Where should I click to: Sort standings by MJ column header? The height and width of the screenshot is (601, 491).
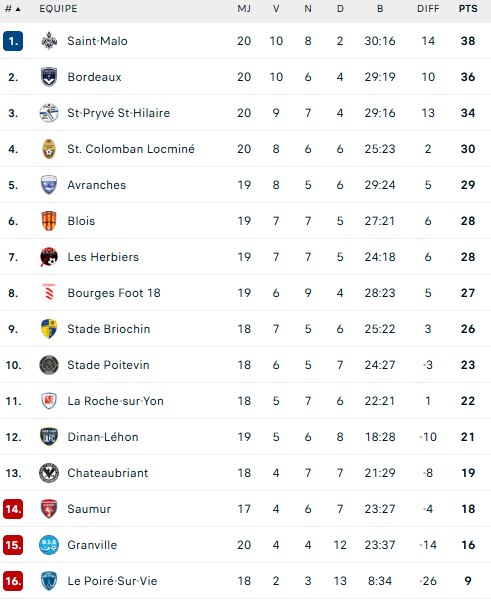(244, 9)
